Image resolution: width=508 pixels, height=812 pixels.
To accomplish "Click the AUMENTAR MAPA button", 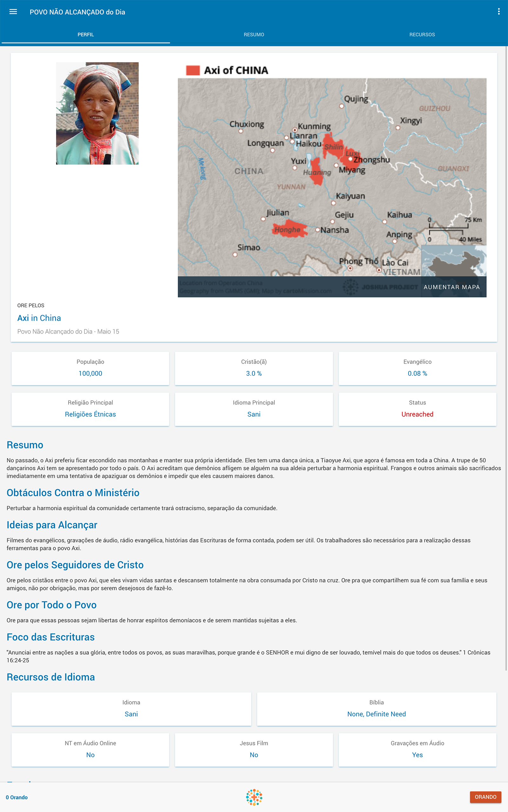I will click(451, 287).
